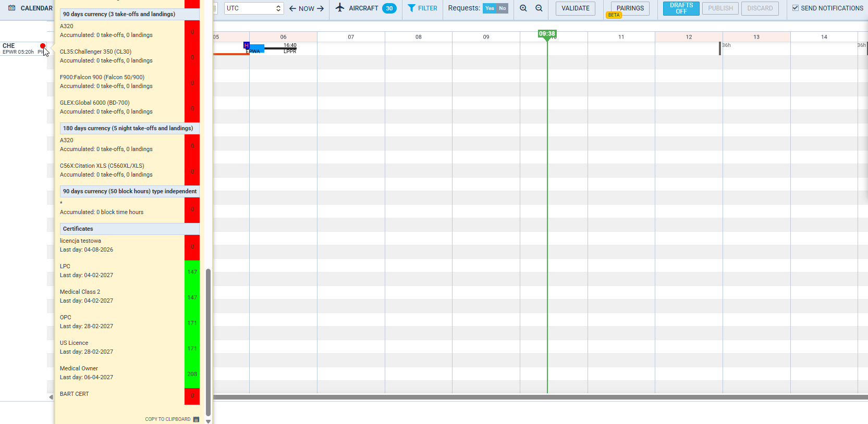Viewport: 868px width, 424px height.
Task: Click 'Accumulated: 0 block time hours' text
Action: (102, 212)
